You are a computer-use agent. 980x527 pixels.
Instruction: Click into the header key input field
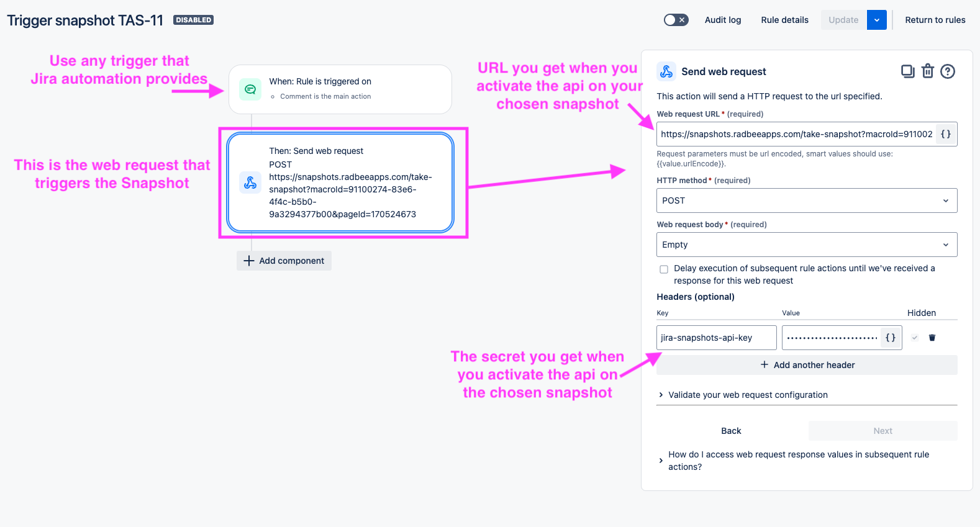[x=717, y=338]
